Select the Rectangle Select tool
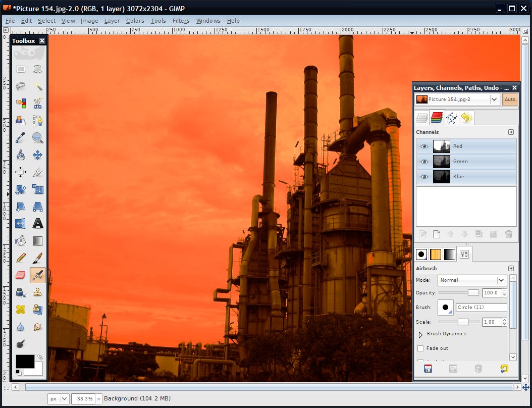Image resolution: width=532 pixels, height=408 pixels. click(21, 69)
